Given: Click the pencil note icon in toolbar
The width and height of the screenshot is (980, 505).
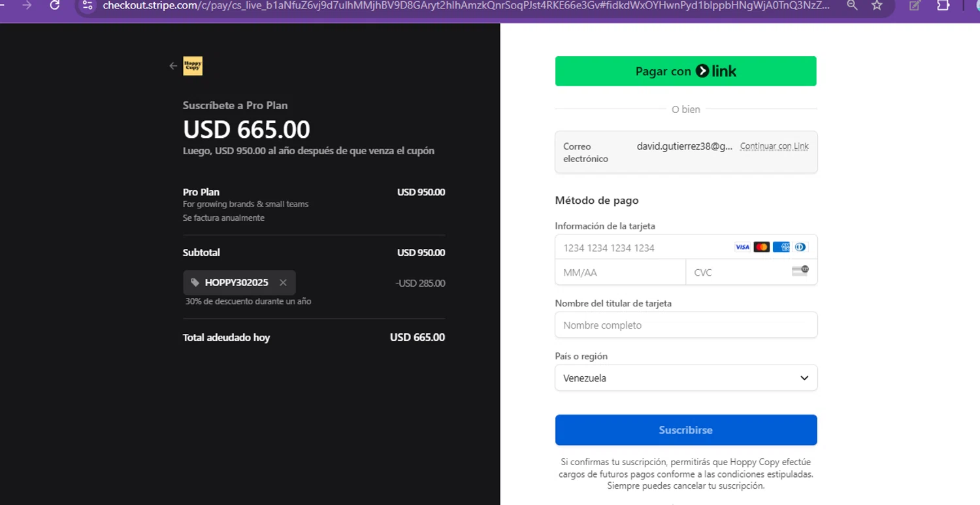Looking at the screenshot, I should point(915,5).
